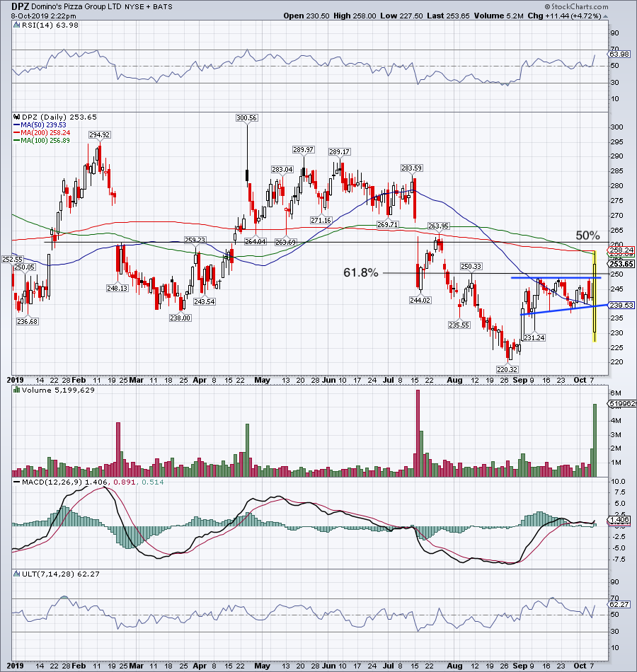Click the 248.13 low label
This screenshot has width=637, height=672.
coord(117,289)
